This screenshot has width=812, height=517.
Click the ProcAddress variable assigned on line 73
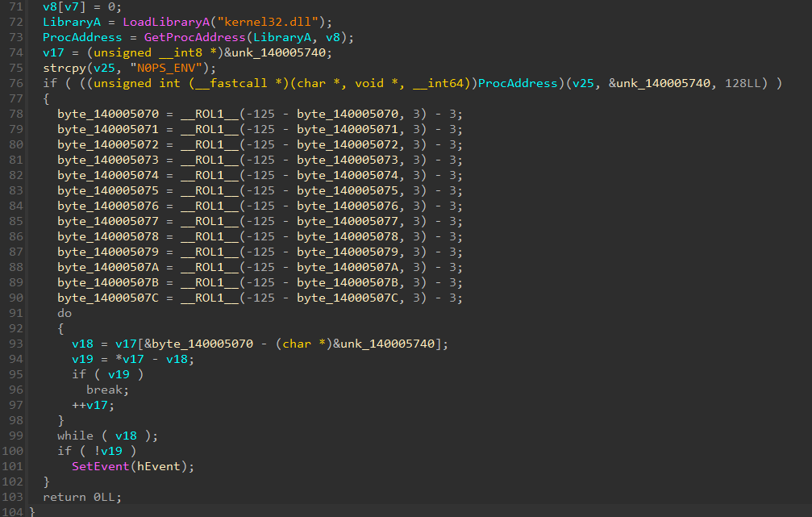click(82, 37)
